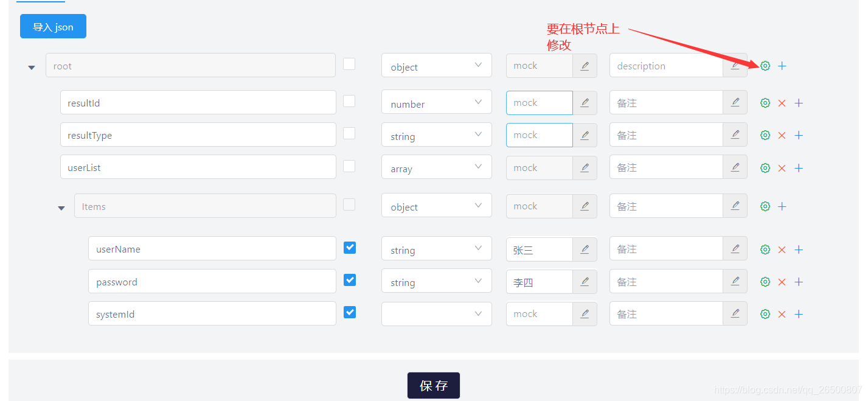
Task: Switch to the tab at top left
Action: coord(41,2)
